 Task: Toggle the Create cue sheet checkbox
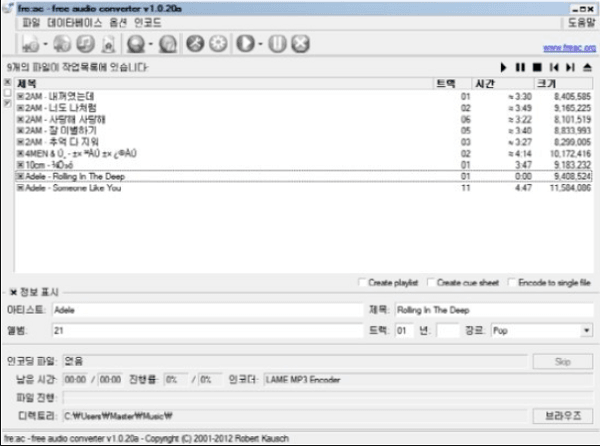[431, 283]
